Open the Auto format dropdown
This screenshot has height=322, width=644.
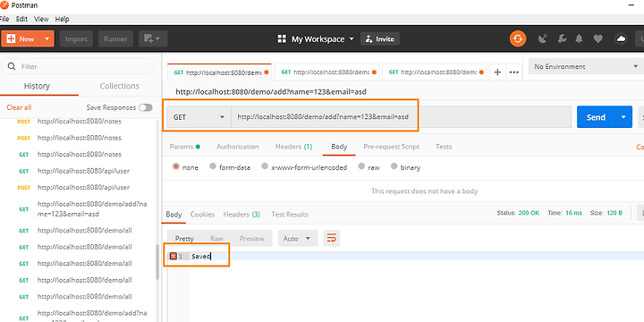(x=298, y=238)
